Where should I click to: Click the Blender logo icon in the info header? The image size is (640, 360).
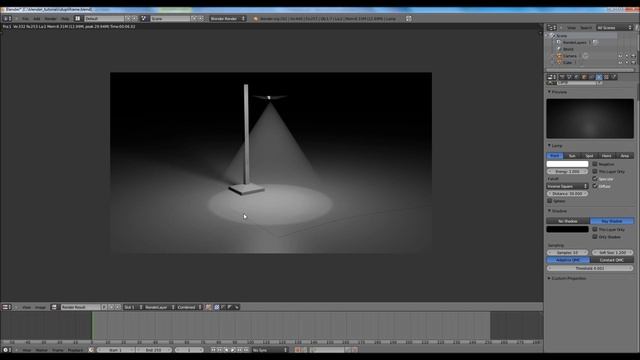pyautogui.click(x=256, y=19)
